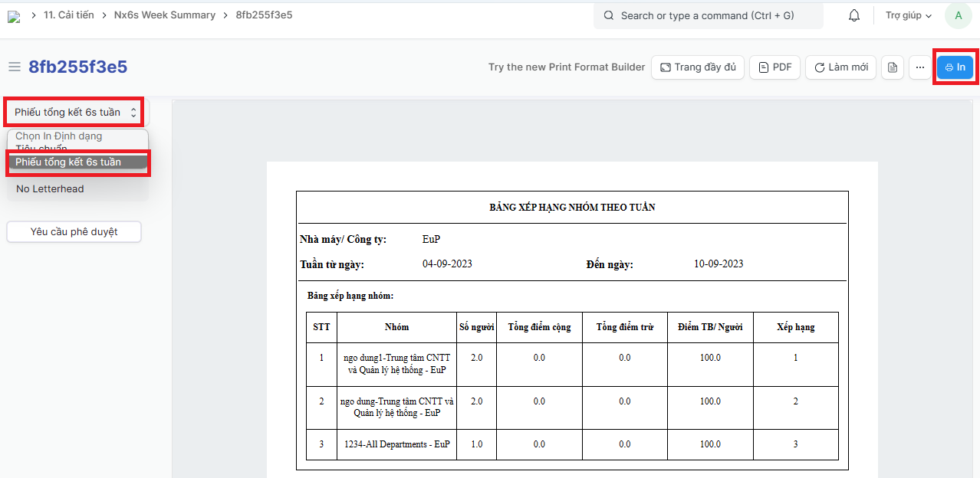Select the Chọn In Định dạng option

59,136
